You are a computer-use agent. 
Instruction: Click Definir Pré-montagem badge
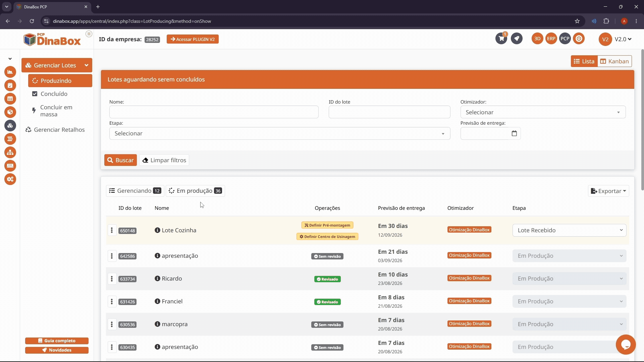[327, 225]
